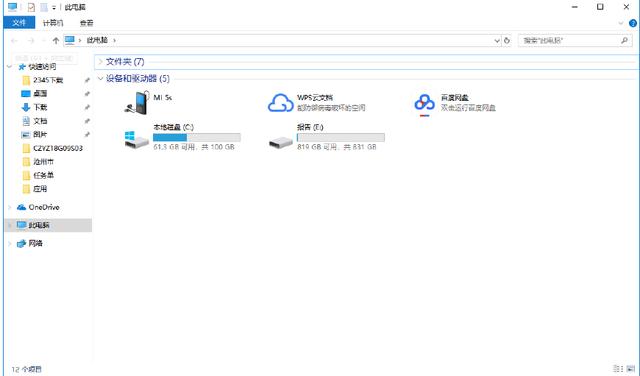Click the pin icon next to 下载
Viewport: 640px width, 376px height.
[x=87, y=107]
